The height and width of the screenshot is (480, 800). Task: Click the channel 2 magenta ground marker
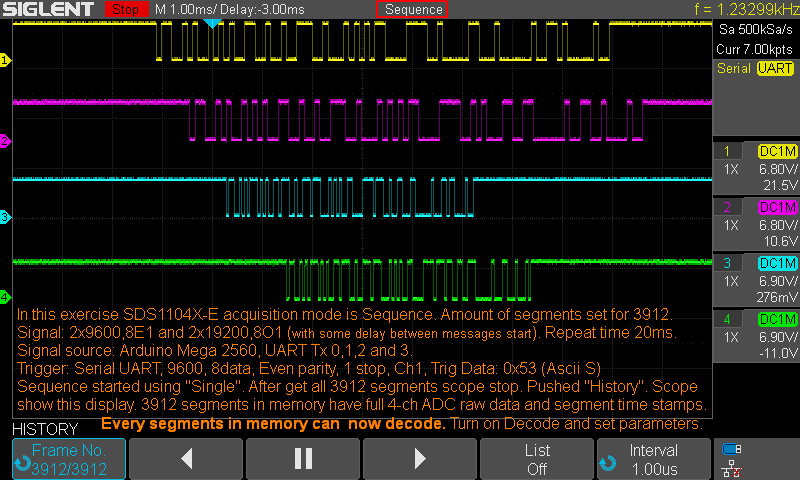[x=5, y=141]
